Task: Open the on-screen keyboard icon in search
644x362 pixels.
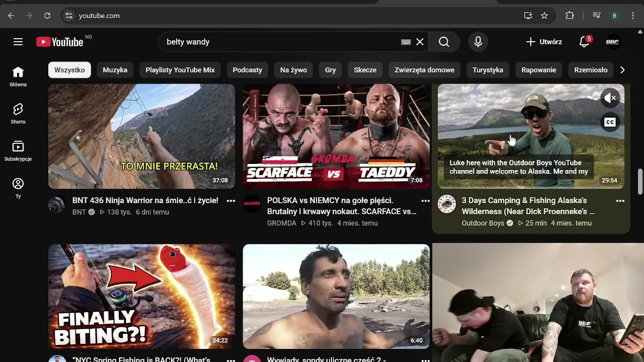Action: [x=406, y=42]
